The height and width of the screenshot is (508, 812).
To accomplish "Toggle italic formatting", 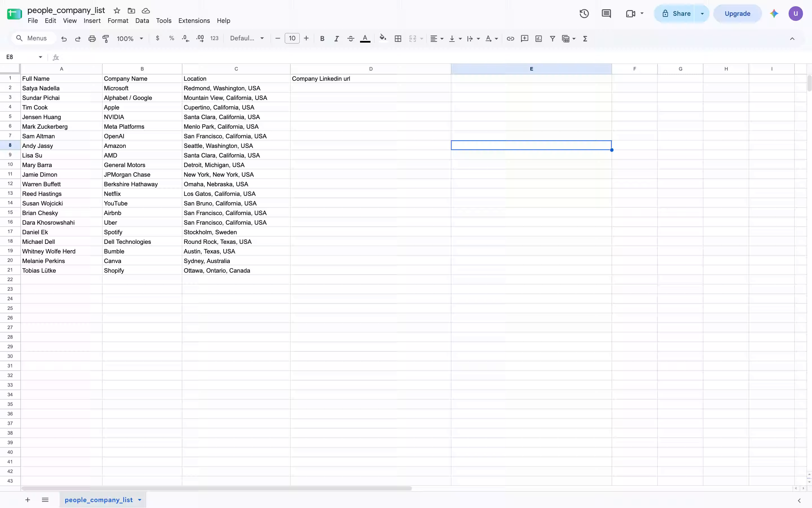I will click(336, 39).
